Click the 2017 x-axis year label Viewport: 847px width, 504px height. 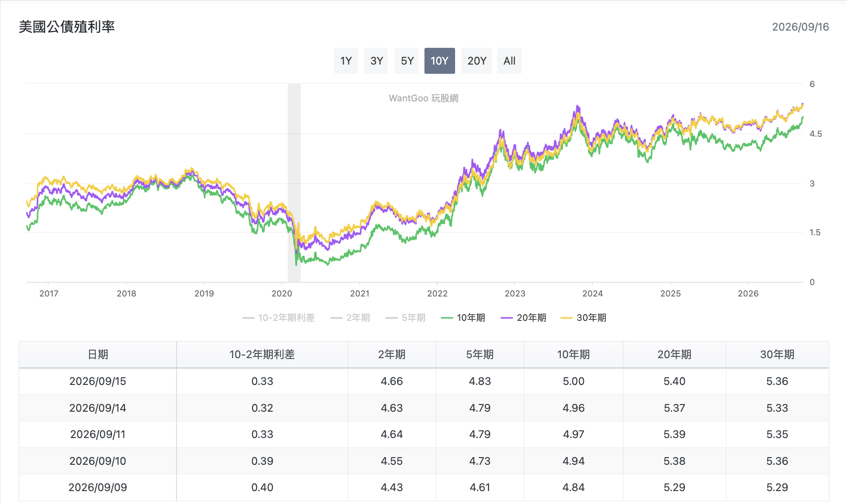(49, 294)
